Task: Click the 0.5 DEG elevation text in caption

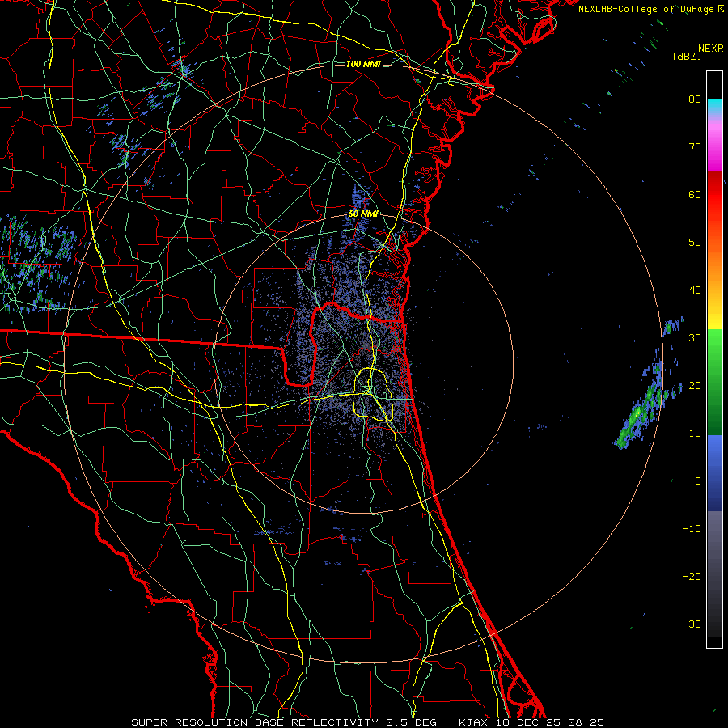Action: [411, 722]
